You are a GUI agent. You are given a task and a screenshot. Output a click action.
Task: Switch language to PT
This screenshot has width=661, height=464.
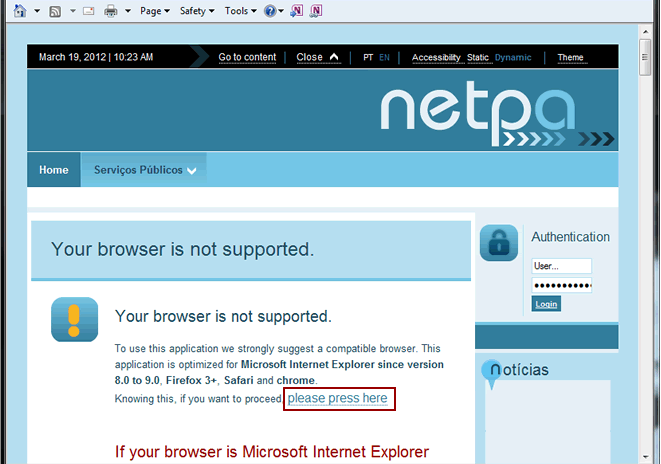[x=368, y=57]
